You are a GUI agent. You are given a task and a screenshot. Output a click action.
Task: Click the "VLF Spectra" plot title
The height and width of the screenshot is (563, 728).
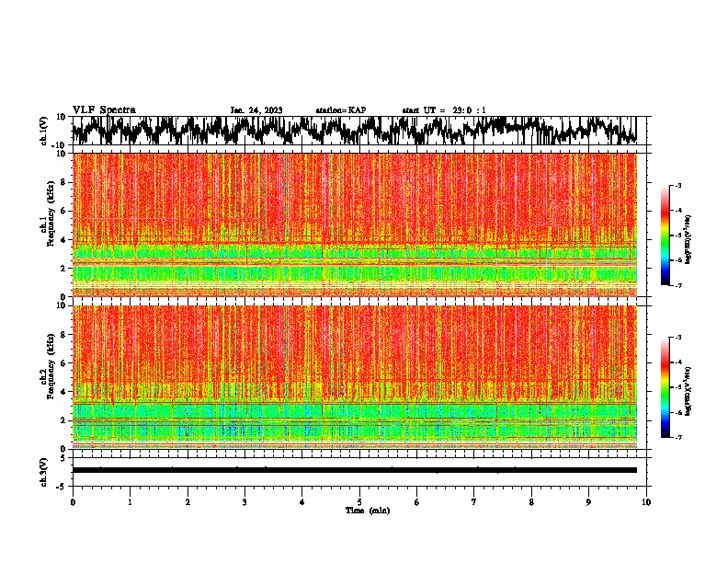(x=104, y=110)
